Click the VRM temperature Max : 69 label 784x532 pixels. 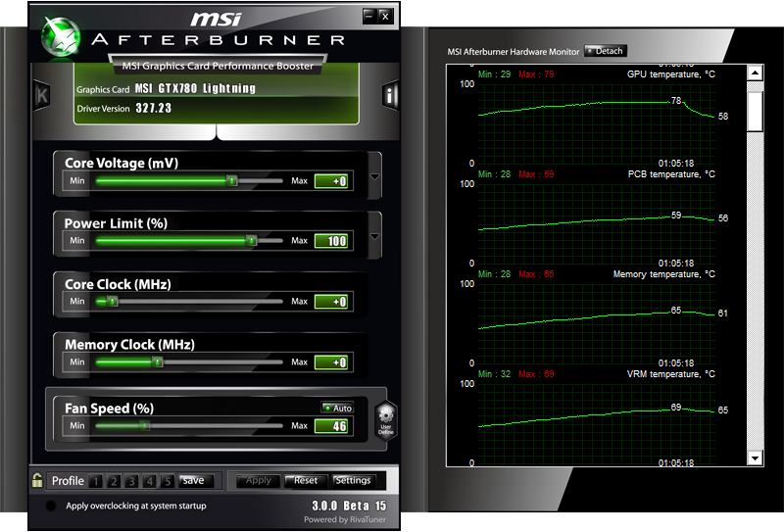pyautogui.click(x=536, y=374)
